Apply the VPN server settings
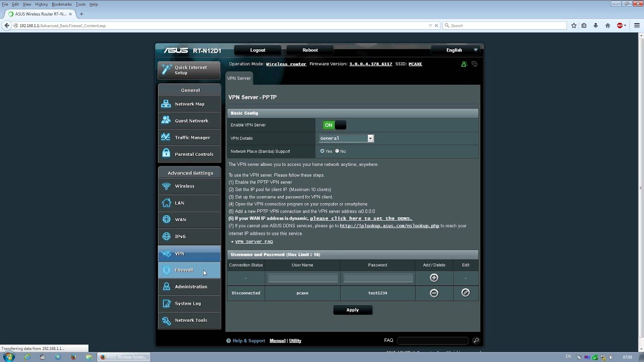The image size is (644, 362). (x=353, y=310)
